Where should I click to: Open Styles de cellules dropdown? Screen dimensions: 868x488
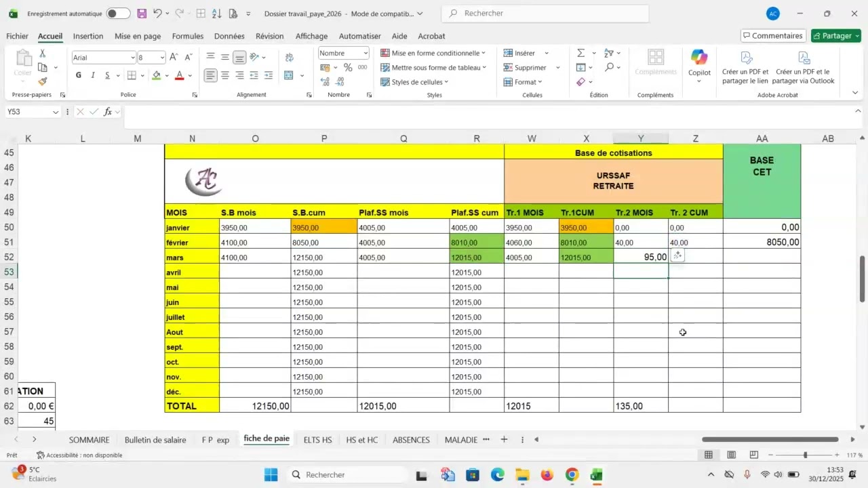414,82
